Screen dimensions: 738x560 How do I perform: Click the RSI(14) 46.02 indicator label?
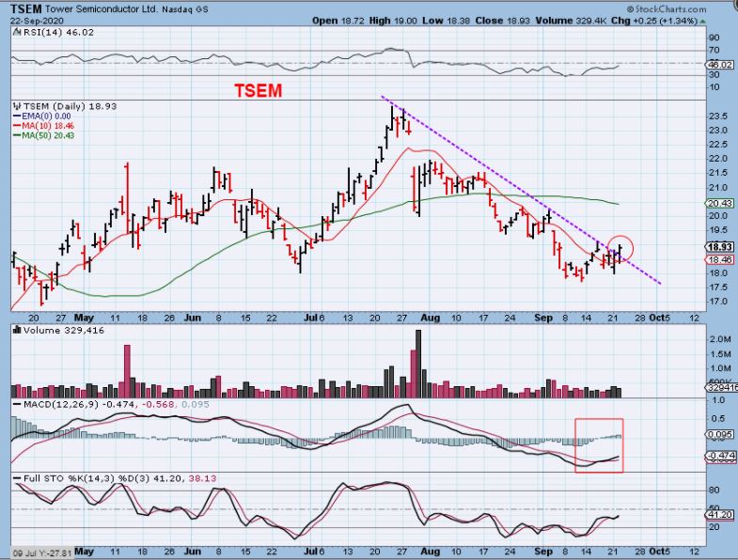pos(58,33)
